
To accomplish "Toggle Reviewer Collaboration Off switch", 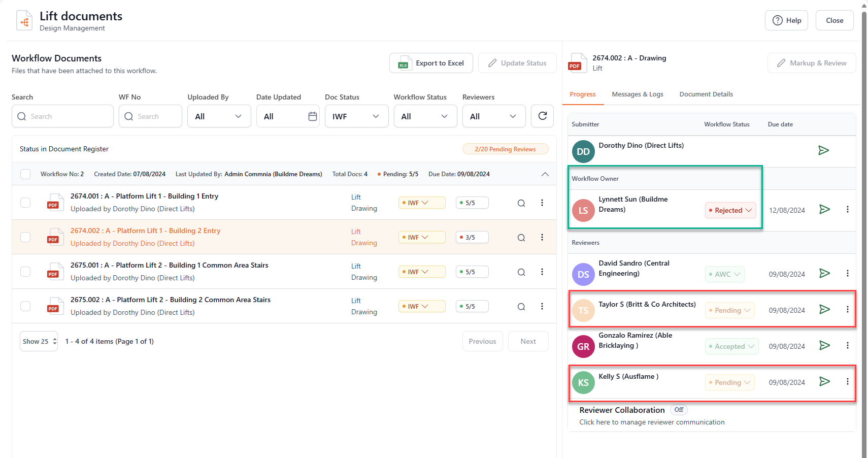I will (679, 410).
